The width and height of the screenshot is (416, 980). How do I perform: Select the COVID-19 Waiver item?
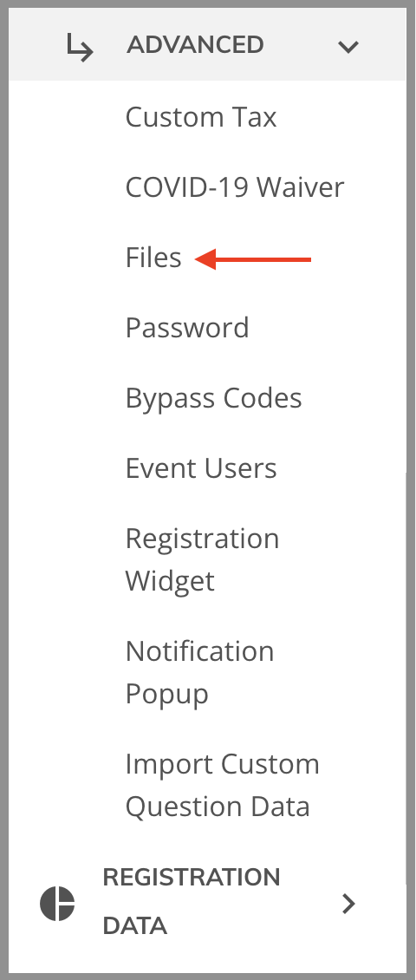pos(234,186)
